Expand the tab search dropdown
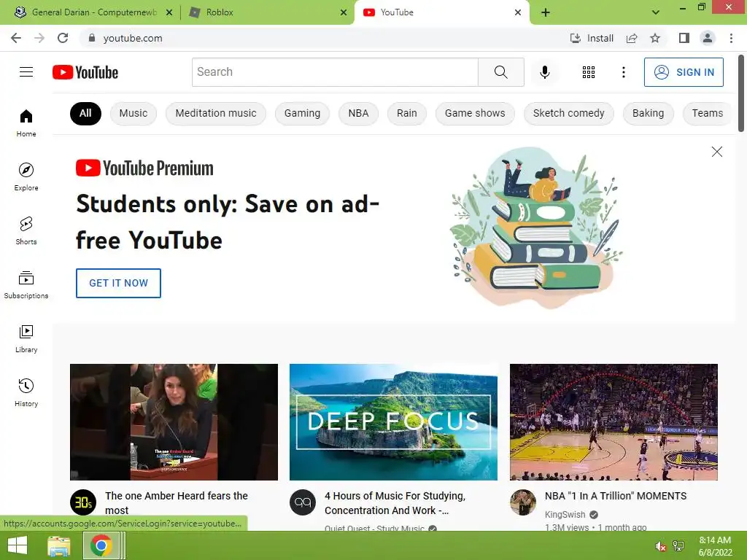This screenshot has width=747, height=560. tap(656, 12)
